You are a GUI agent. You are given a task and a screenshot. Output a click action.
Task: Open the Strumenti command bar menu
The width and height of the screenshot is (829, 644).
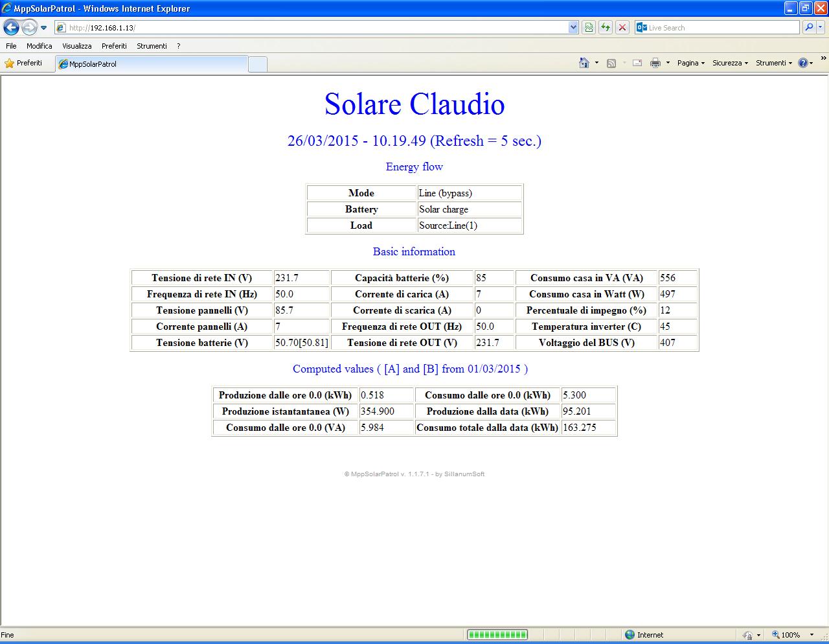coord(773,63)
